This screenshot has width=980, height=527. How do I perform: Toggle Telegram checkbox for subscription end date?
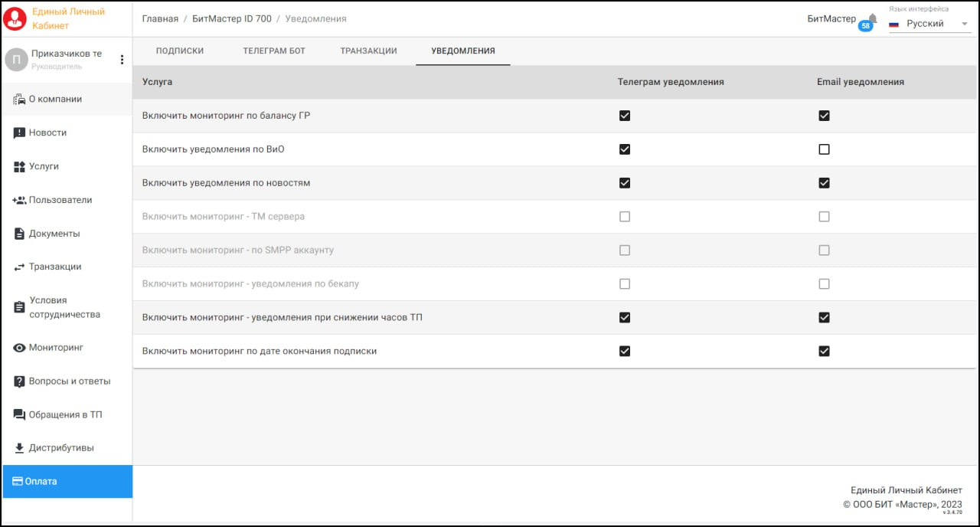625,352
